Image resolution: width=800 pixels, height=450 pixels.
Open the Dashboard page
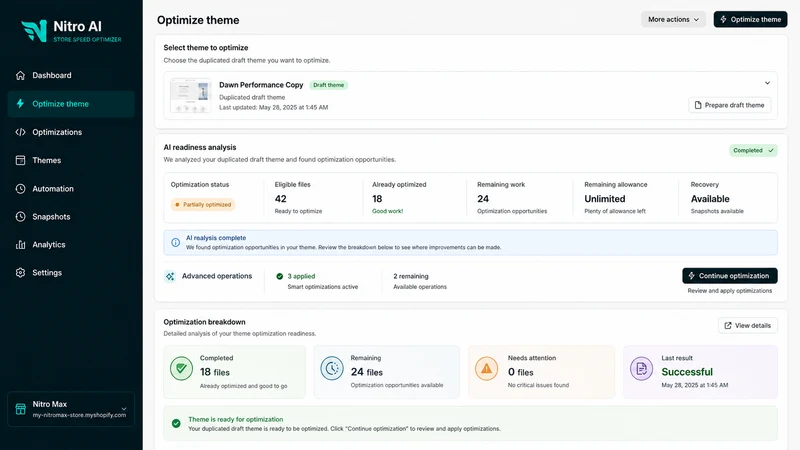[x=71, y=76]
